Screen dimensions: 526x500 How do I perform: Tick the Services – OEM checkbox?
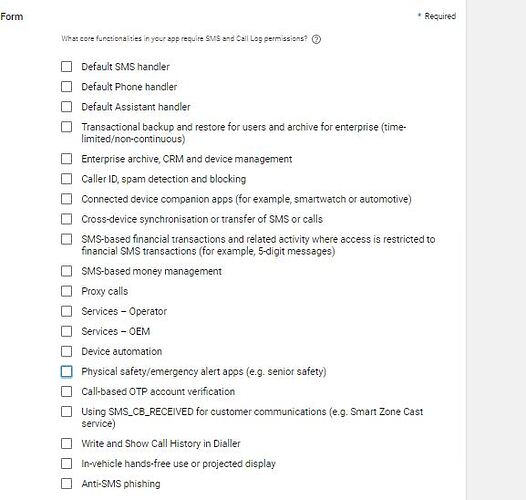pos(66,332)
